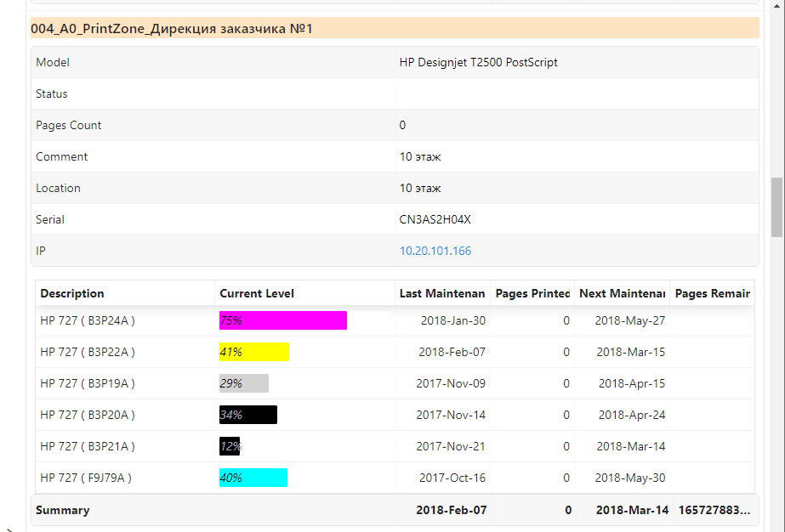Select cartridge HP 727 ( B3P24A )
The image size is (785, 532).
88,320
